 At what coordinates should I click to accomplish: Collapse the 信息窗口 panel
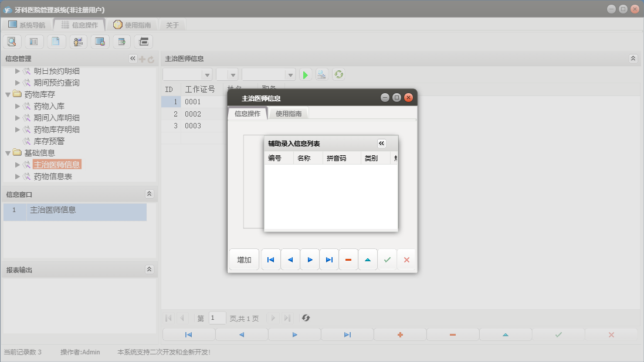pyautogui.click(x=149, y=194)
